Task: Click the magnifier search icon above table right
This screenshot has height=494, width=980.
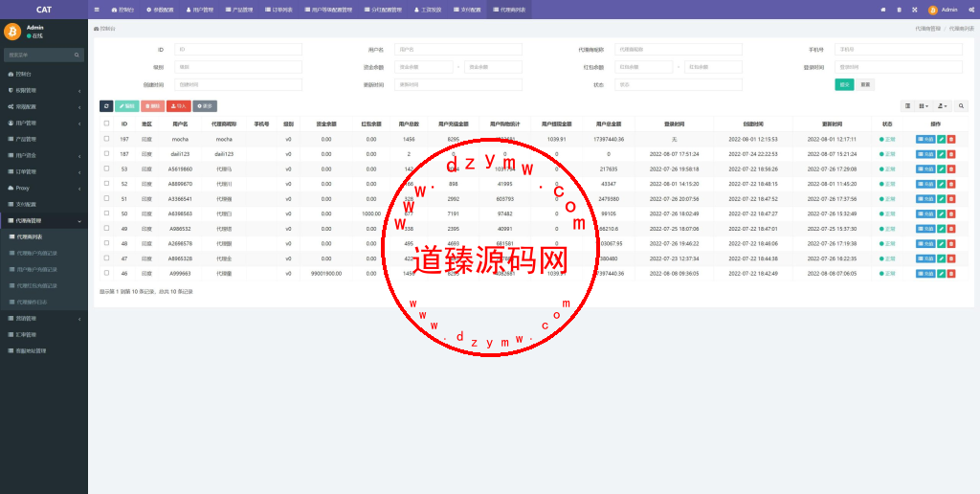Action: click(x=961, y=106)
